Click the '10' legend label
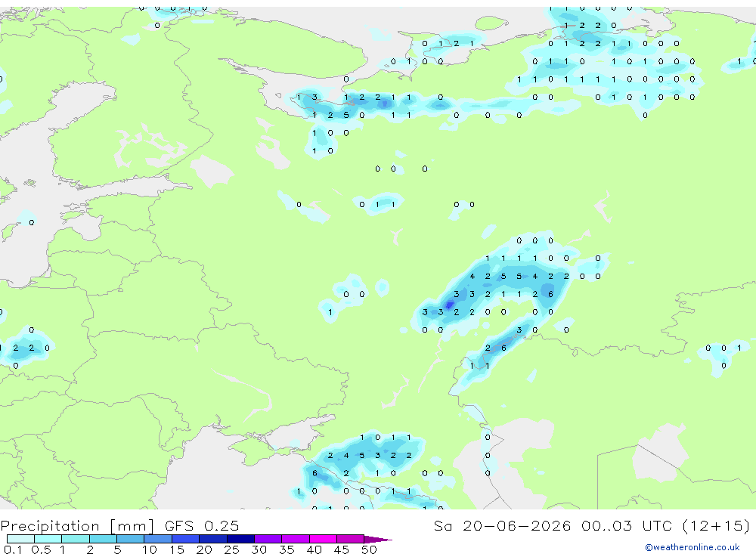Screen dimensions: 756x554 click(x=150, y=549)
